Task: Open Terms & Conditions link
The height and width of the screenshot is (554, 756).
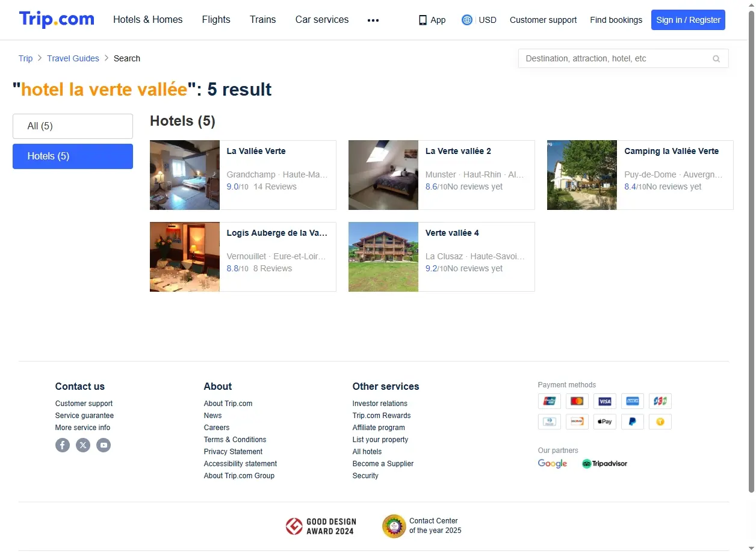Action: 235,440
